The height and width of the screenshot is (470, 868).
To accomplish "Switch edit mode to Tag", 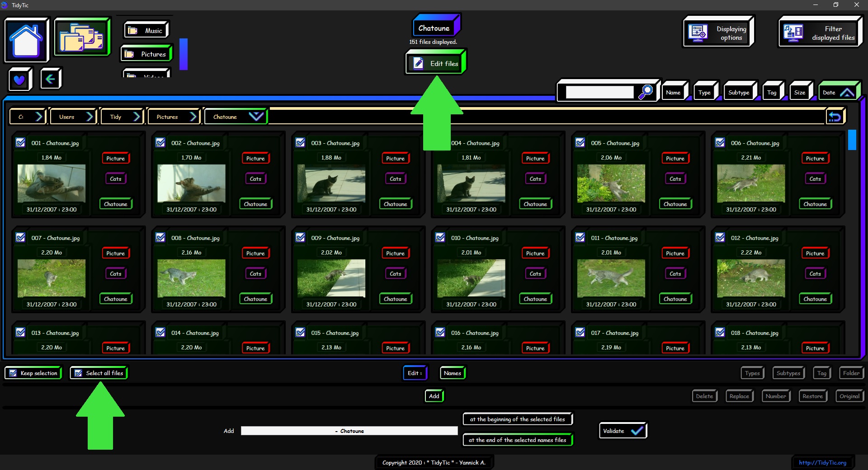I will [x=822, y=373].
